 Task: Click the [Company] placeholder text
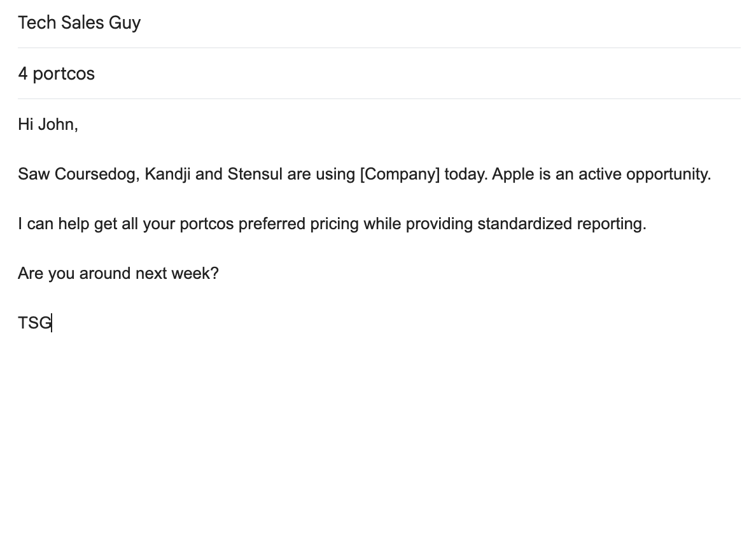[400, 174]
